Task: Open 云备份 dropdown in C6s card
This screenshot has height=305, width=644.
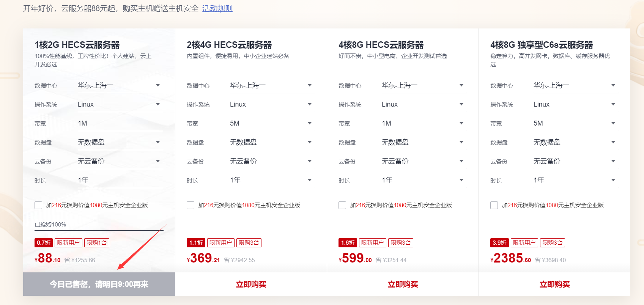Action: point(576,161)
